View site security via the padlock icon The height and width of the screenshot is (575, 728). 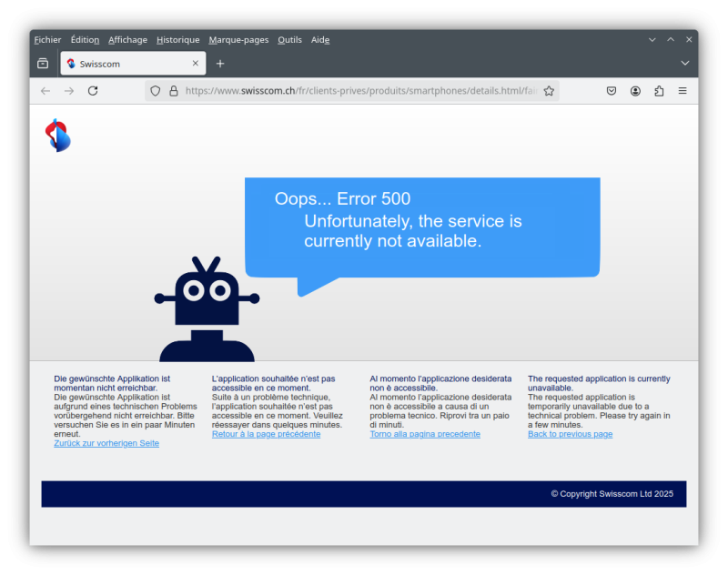click(x=173, y=91)
